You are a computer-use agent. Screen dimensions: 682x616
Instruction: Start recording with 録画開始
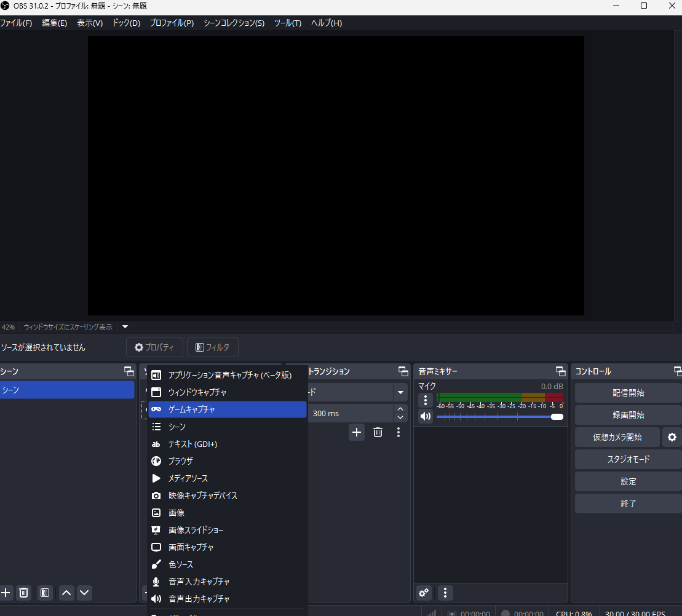pyautogui.click(x=628, y=415)
